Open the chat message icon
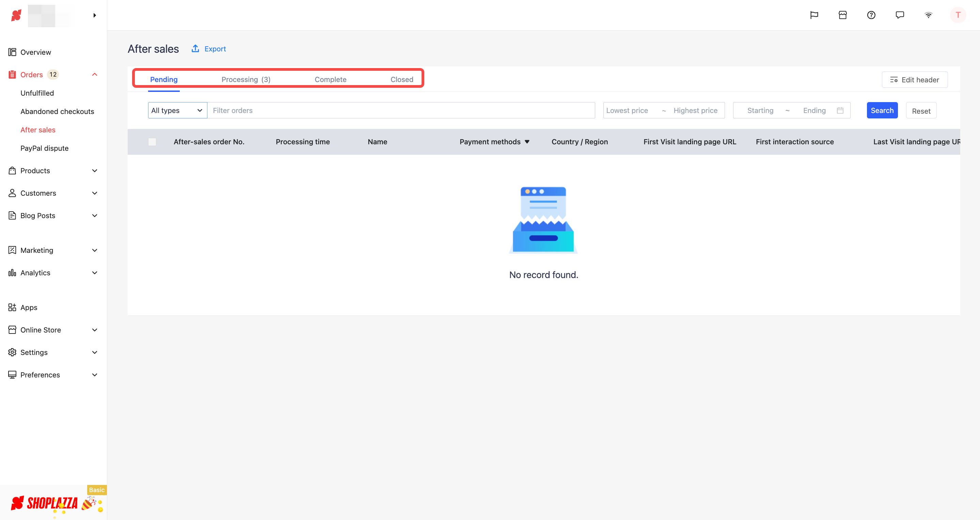The height and width of the screenshot is (520, 980). coord(900,15)
